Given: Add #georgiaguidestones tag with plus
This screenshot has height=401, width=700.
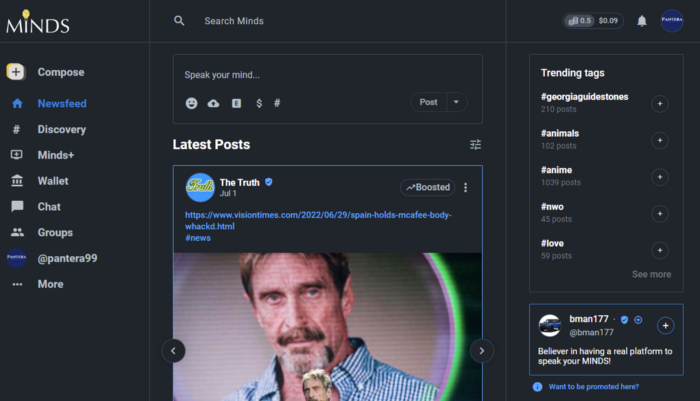Looking at the screenshot, I should 660,104.
